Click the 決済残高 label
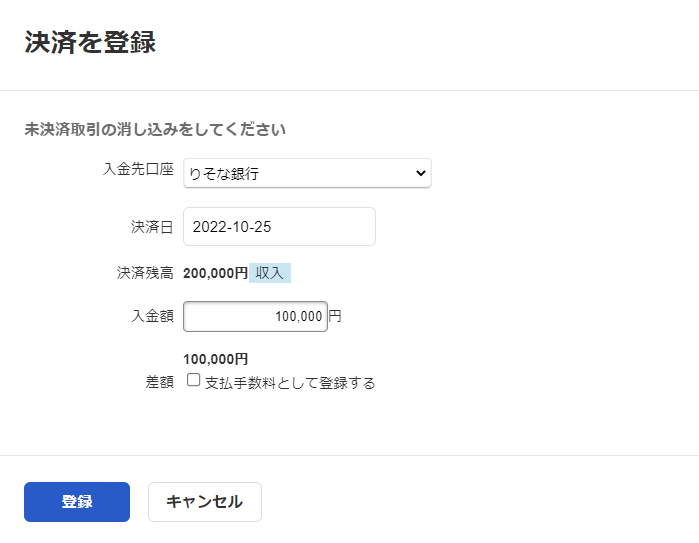Viewport: 699px width, 543px height. (x=145, y=273)
